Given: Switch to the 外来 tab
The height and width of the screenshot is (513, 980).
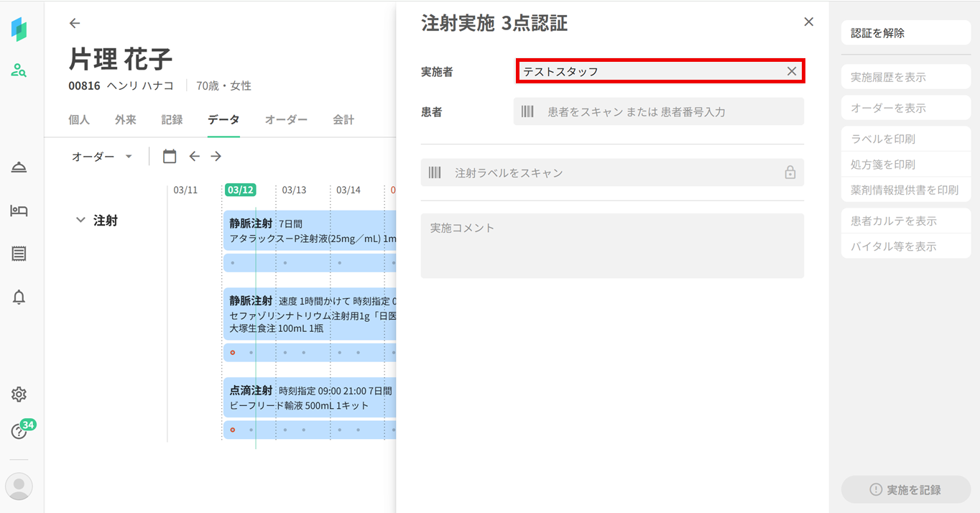Looking at the screenshot, I should [x=126, y=119].
